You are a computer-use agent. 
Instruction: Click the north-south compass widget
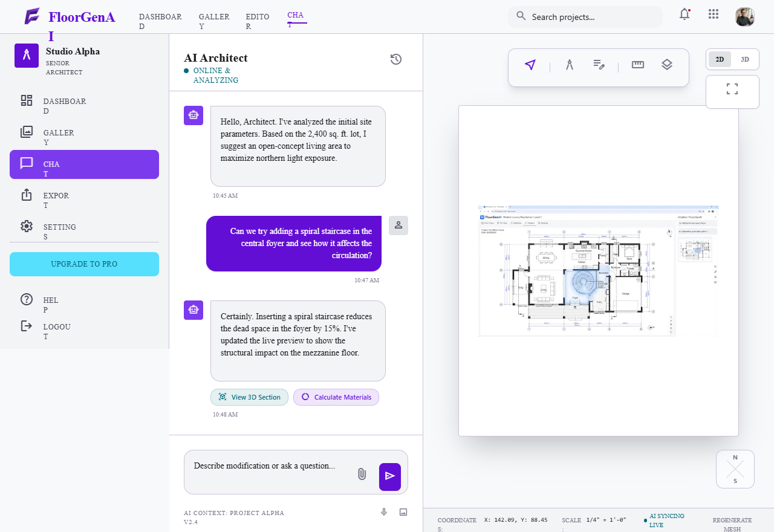click(x=735, y=469)
